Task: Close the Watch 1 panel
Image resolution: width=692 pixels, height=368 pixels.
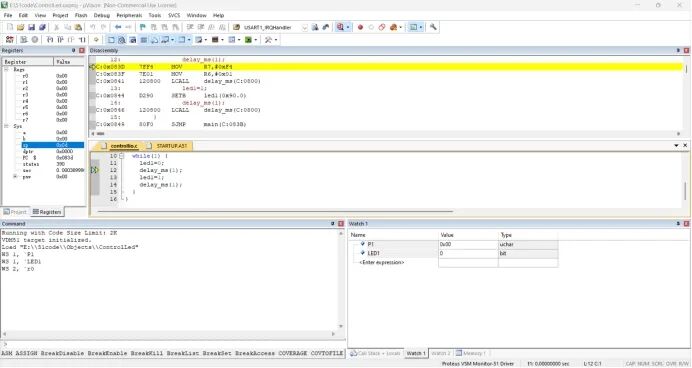Action: (x=686, y=224)
